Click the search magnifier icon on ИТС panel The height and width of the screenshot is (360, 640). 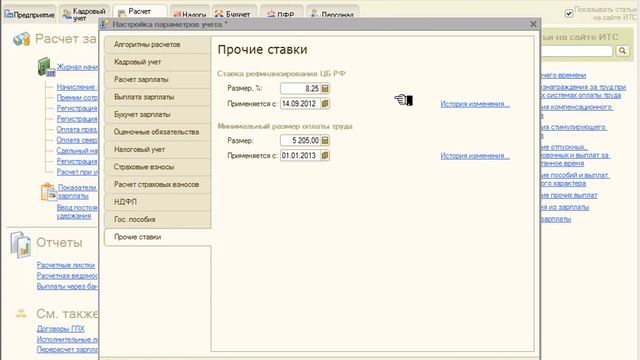[x=622, y=51]
